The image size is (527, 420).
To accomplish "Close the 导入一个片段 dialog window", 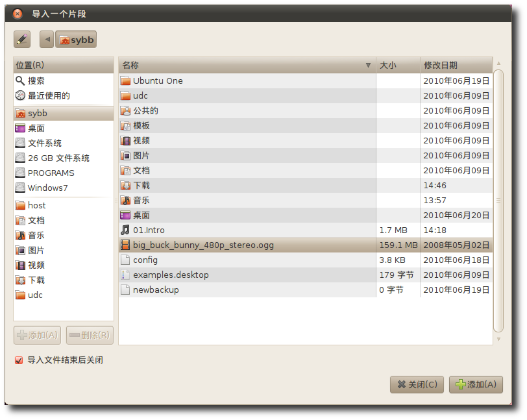I will click(17, 14).
